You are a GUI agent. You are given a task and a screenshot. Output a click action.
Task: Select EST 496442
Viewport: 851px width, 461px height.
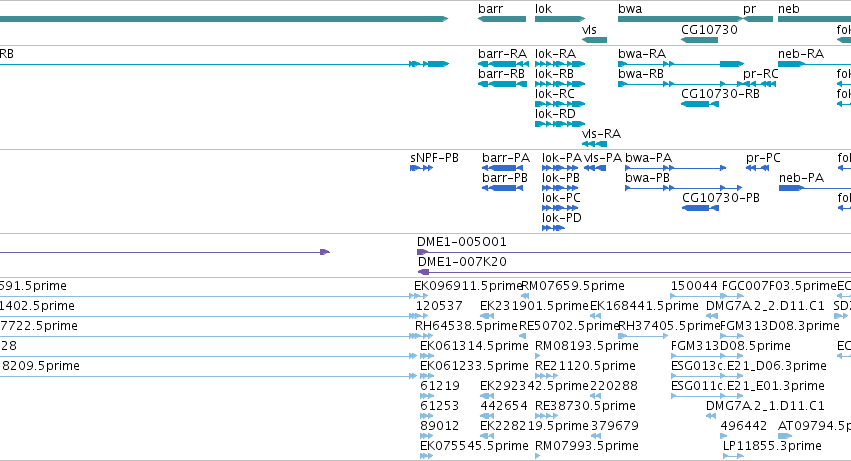(725, 436)
